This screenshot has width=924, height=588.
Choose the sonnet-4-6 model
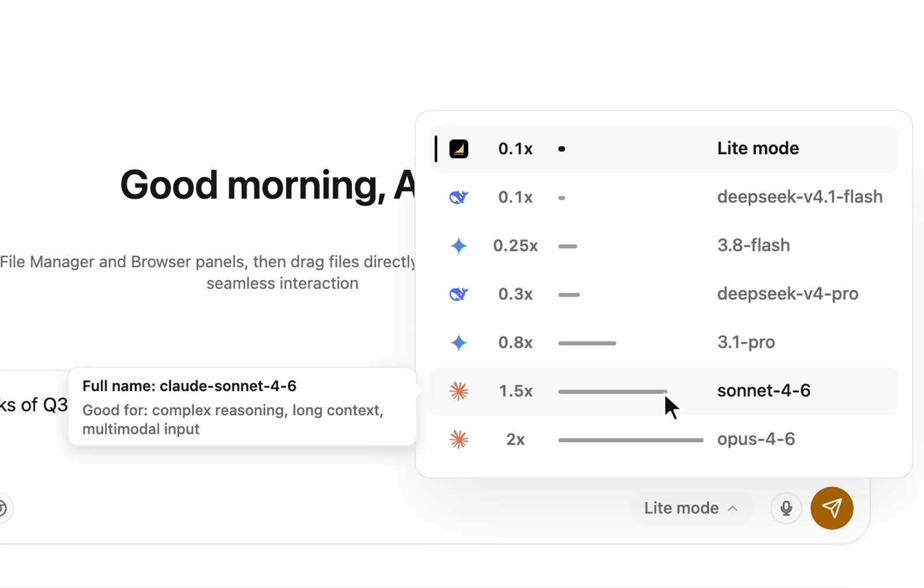[x=664, y=392]
